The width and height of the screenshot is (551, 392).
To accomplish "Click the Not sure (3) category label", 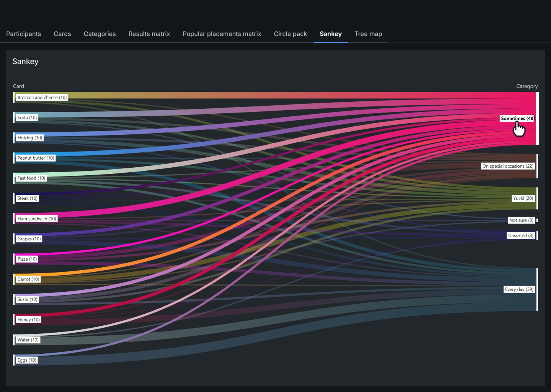I will pos(521,220).
